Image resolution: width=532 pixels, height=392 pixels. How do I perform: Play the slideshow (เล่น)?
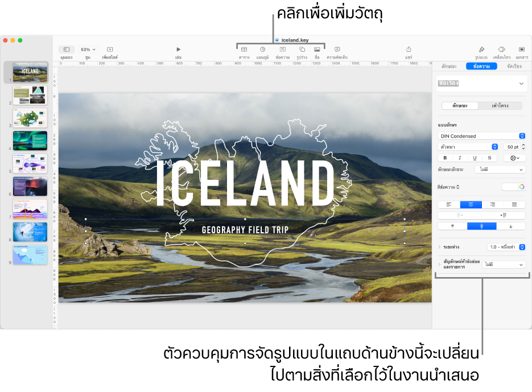[179, 49]
